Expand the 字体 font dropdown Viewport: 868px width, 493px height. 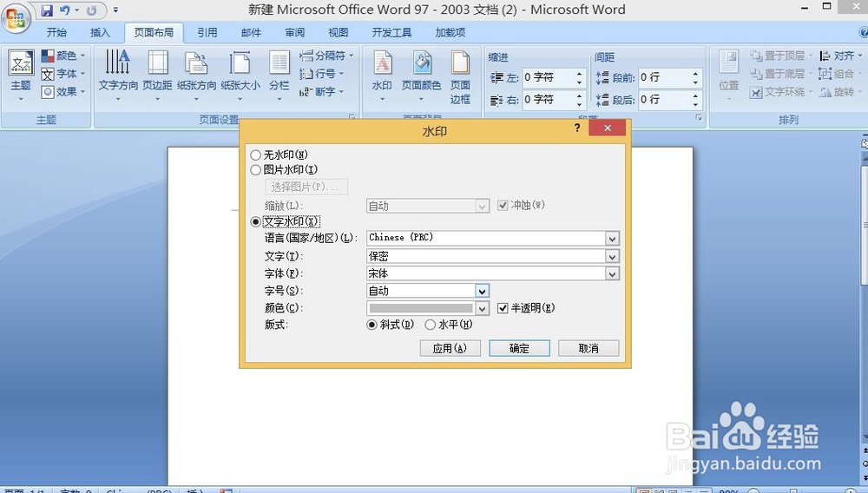pos(612,273)
